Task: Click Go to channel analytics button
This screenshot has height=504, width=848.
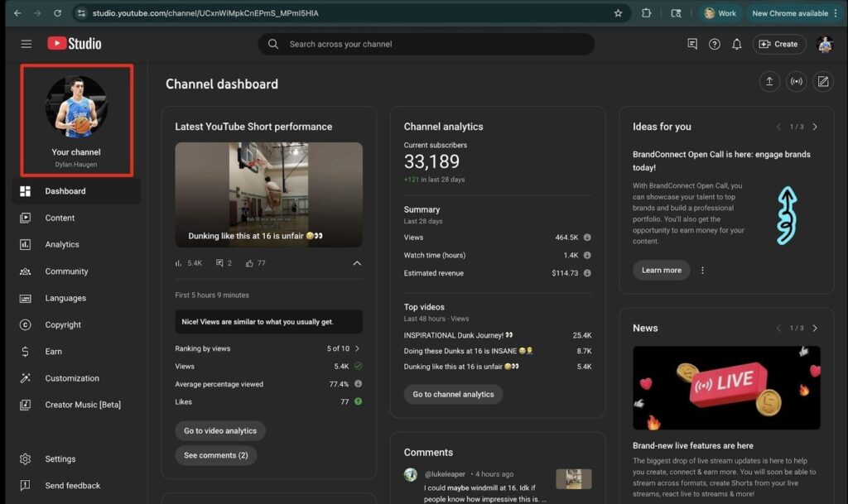Action: tap(453, 394)
